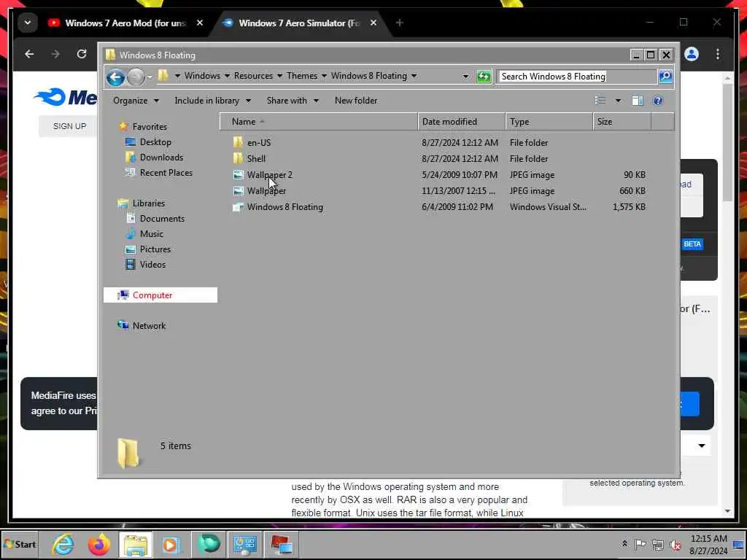
Task: Open Include in library menu
Action: [x=212, y=101]
